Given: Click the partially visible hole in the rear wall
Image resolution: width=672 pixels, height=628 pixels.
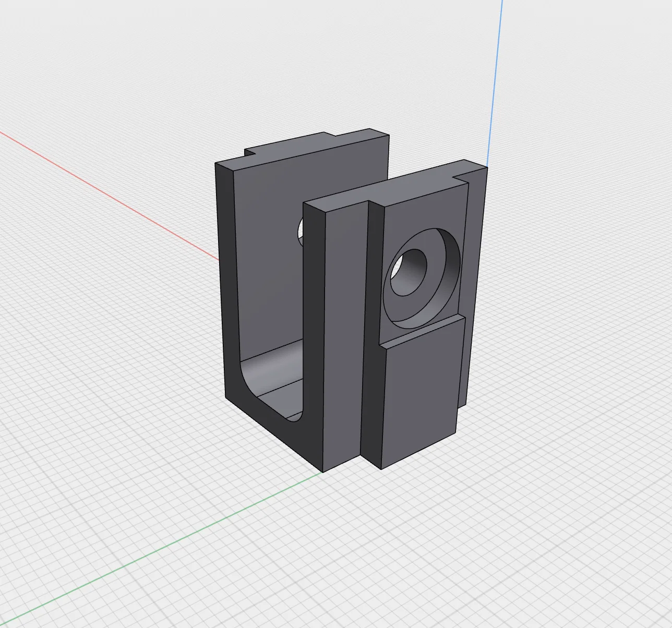Looking at the screenshot, I should pyautogui.click(x=300, y=232).
